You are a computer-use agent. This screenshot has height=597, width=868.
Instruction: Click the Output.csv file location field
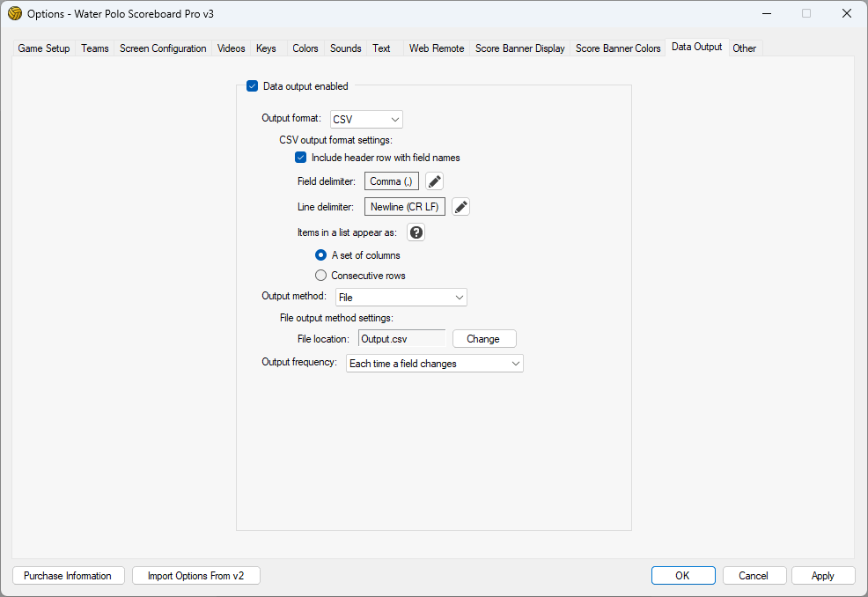401,339
